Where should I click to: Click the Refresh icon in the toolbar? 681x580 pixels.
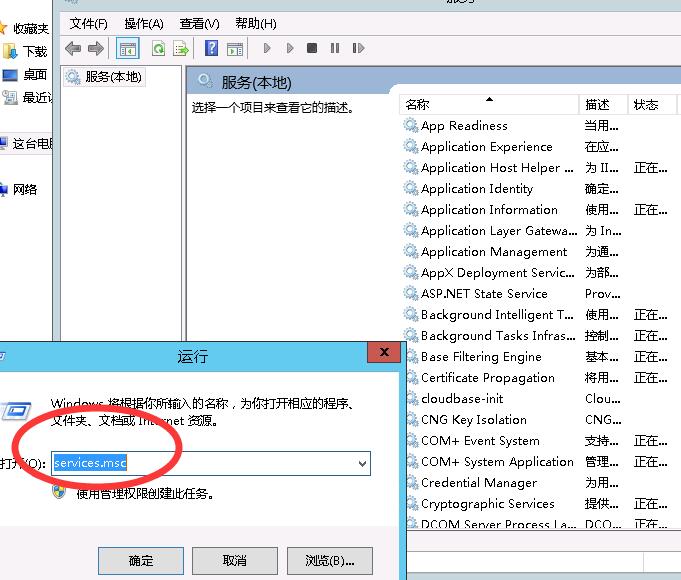158,48
